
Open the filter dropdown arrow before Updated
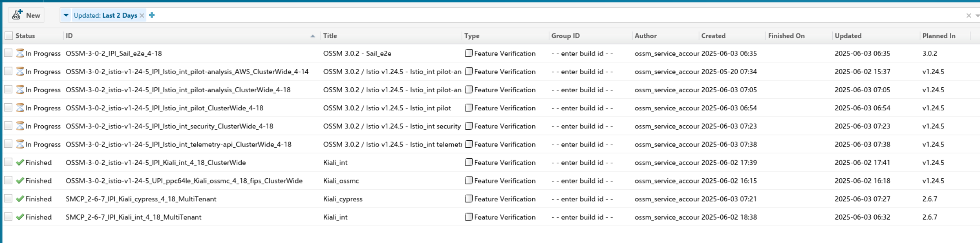(x=66, y=15)
